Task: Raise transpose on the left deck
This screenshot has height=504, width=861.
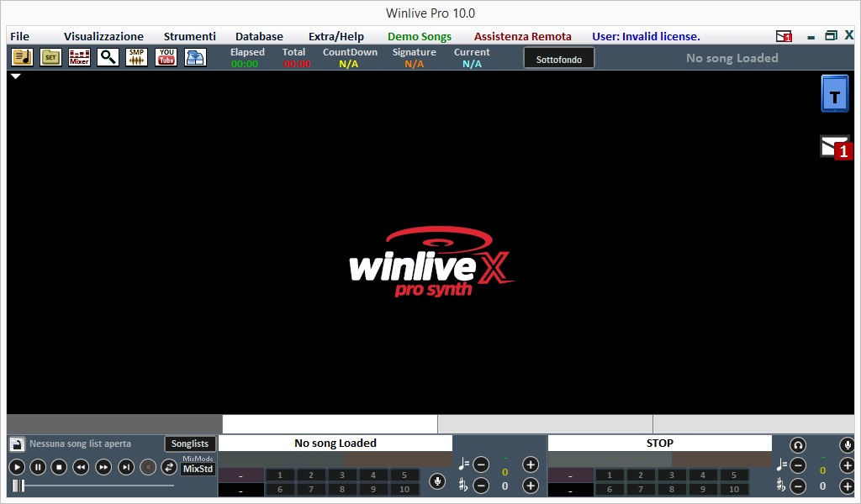Action: pyautogui.click(x=530, y=486)
